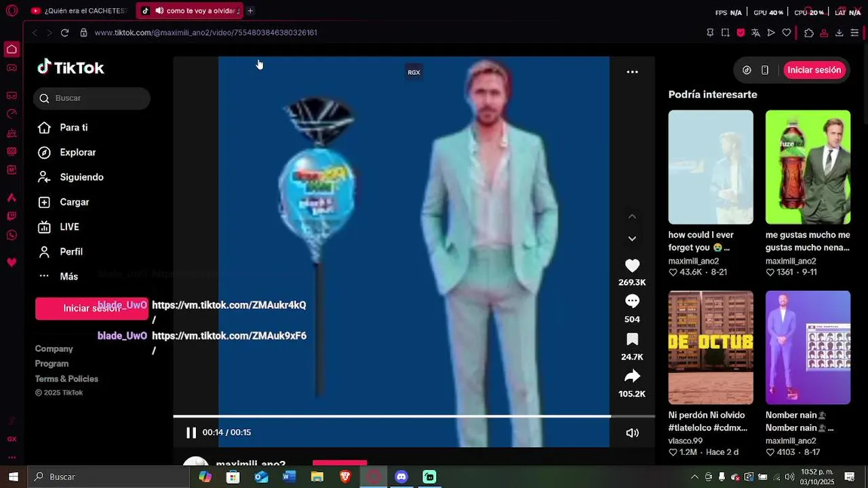868x488 pixels.
Task: Open the Terms & Policies footer link
Action: (x=66, y=379)
